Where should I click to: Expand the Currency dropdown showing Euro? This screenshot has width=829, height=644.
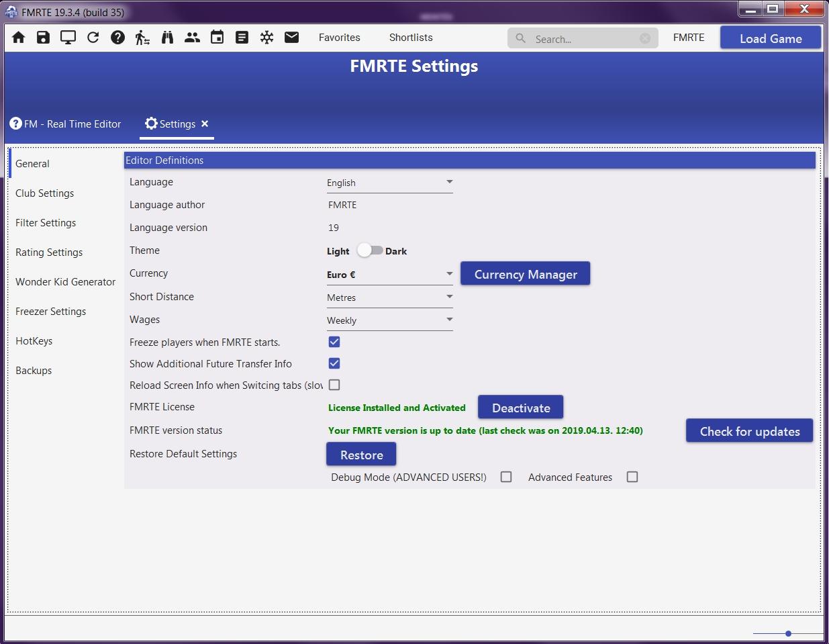(389, 275)
